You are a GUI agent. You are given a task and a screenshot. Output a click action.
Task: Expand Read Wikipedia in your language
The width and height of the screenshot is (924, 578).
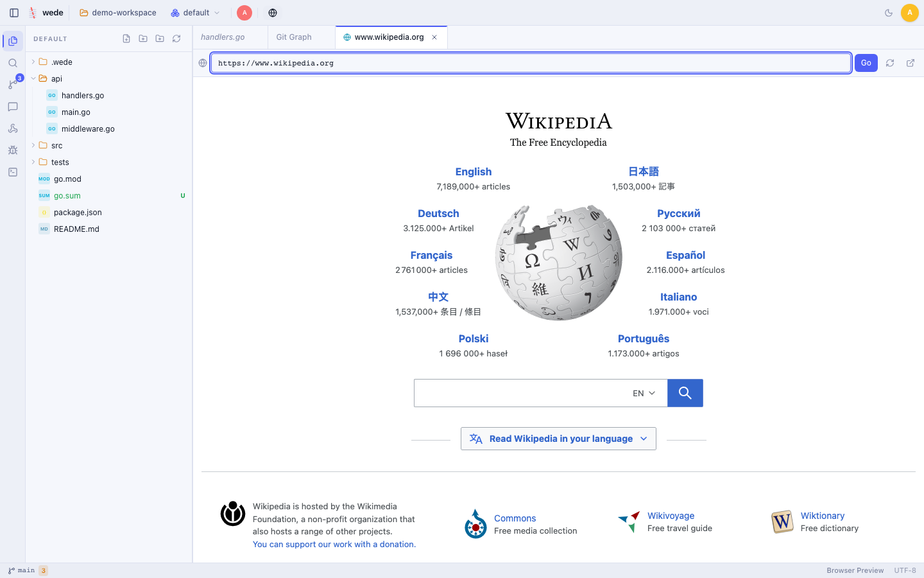click(558, 439)
